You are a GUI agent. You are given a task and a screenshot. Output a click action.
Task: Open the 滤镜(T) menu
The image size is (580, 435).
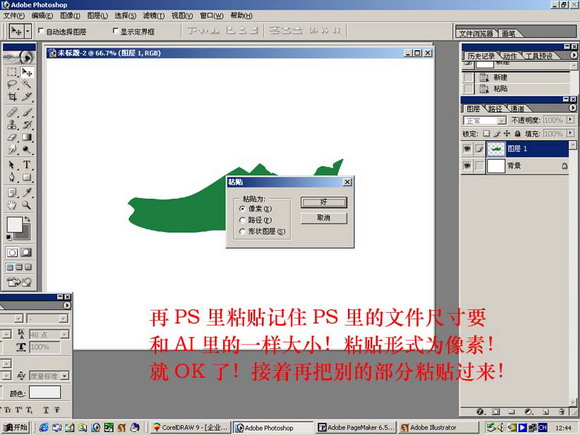click(x=154, y=16)
